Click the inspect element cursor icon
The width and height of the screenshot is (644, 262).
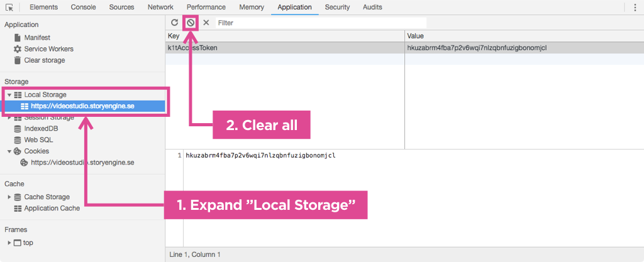click(9, 7)
